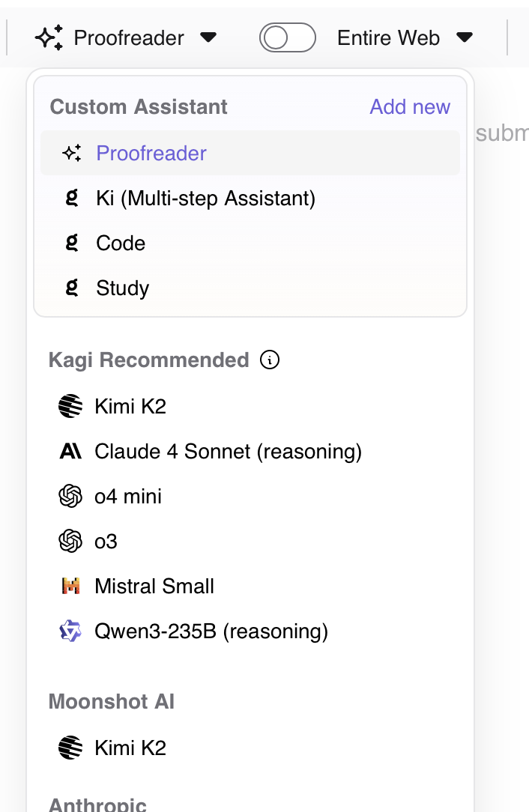Click the Kagi logo icon beside Code
The image size is (529, 812).
coord(72,243)
